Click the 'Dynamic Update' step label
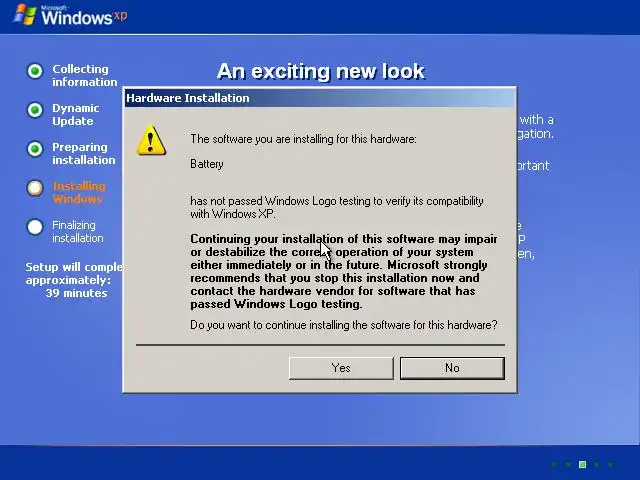 pos(76,115)
